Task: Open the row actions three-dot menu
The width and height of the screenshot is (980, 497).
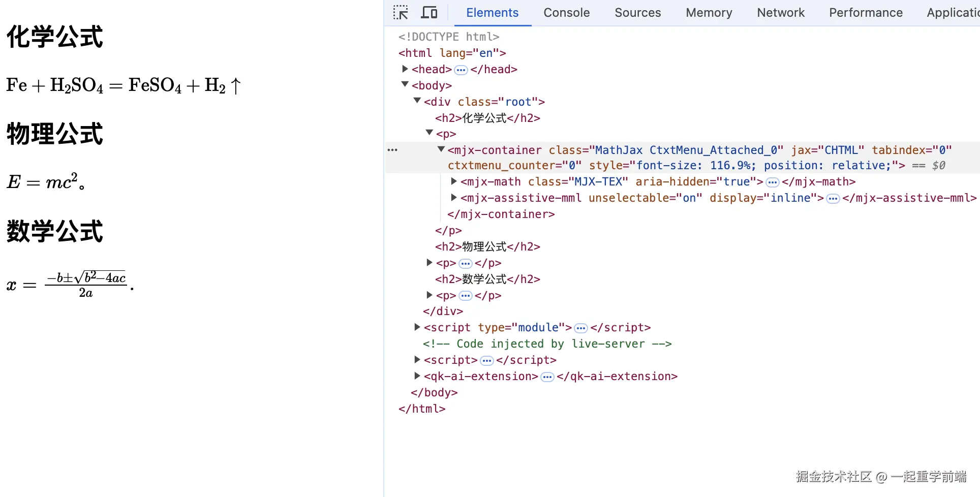Action: click(x=392, y=150)
